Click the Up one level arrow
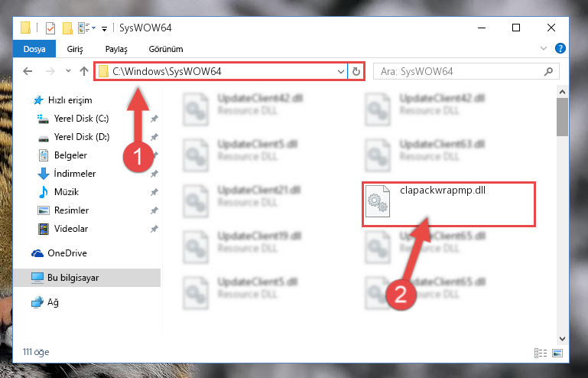This screenshot has height=378, width=588. tap(84, 71)
